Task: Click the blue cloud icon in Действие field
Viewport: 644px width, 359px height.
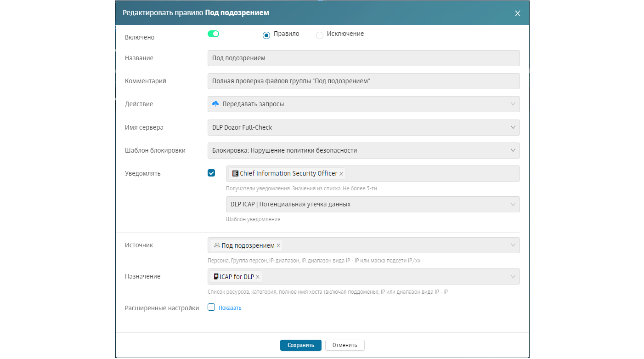Action: click(215, 104)
